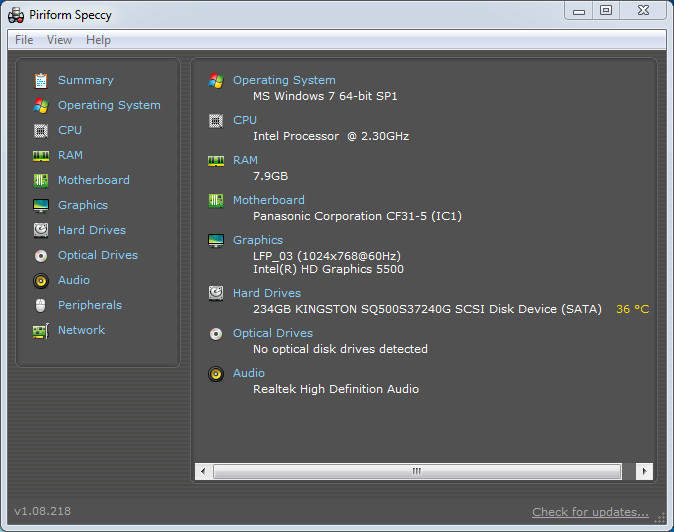Click the Hard Drives disk icon in sidebar

point(41,230)
